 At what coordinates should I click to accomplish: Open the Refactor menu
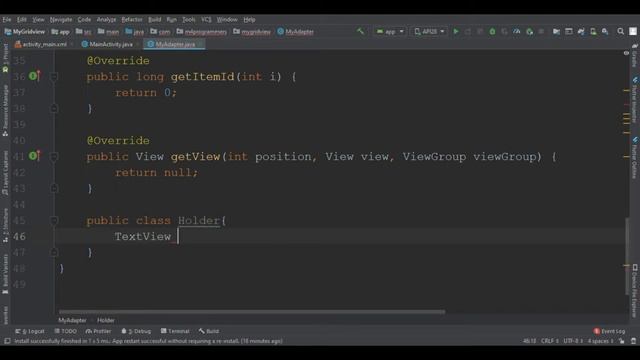coord(132,19)
